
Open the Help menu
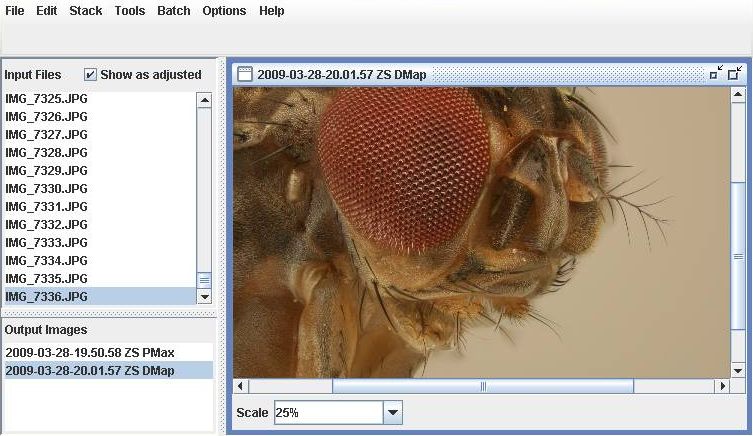pyautogui.click(x=272, y=11)
